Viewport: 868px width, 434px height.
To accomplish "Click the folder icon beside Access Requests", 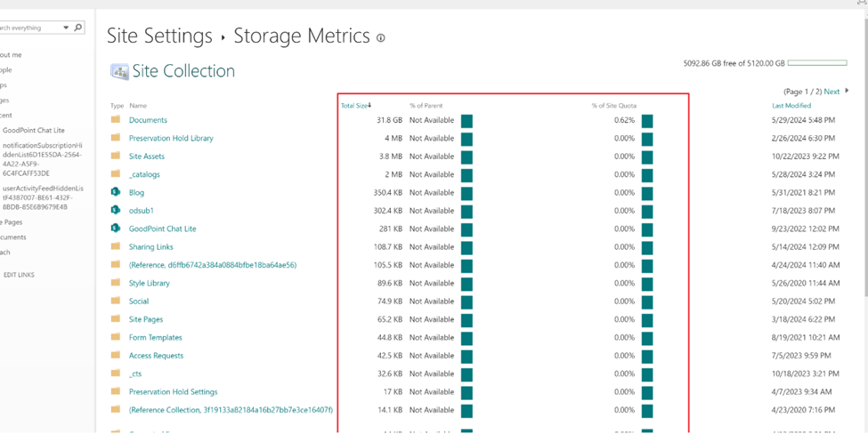I will tap(116, 355).
